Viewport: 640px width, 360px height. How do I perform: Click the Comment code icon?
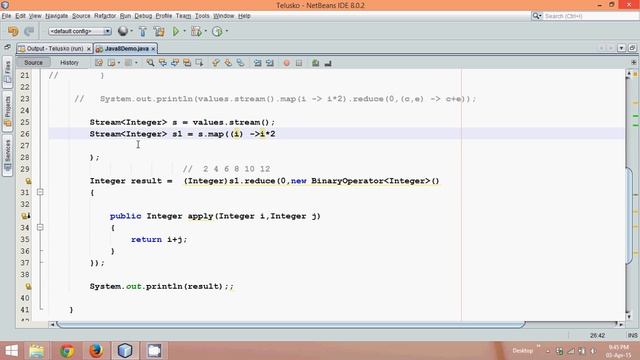coord(315,63)
